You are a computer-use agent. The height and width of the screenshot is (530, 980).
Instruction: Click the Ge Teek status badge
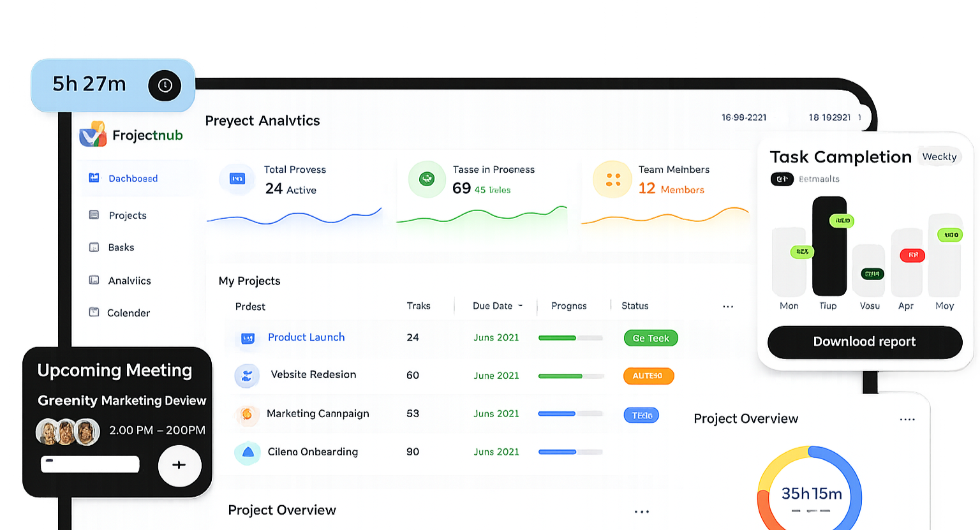click(651, 338)
